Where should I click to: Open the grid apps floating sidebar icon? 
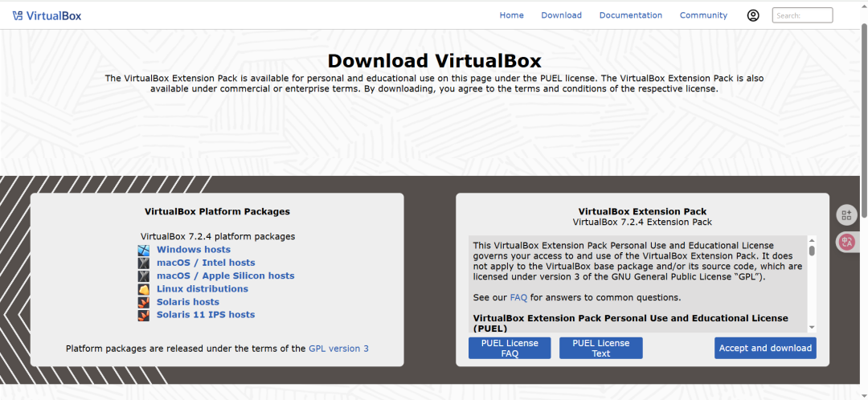pos(846,215)
